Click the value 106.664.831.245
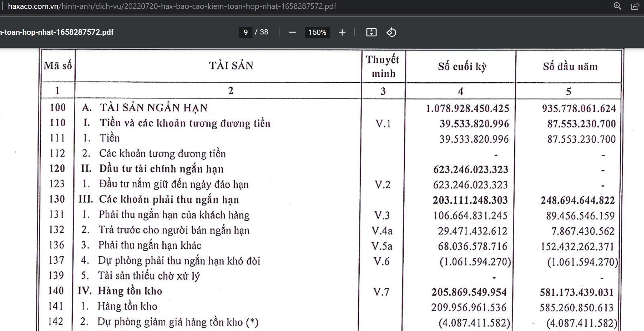Viewport: 644px width, 331px height. (x=470, y=215)
